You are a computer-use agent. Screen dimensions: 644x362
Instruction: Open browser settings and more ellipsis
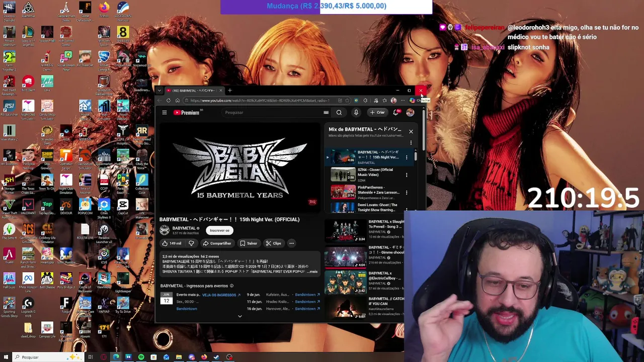(x=403, y=101)
